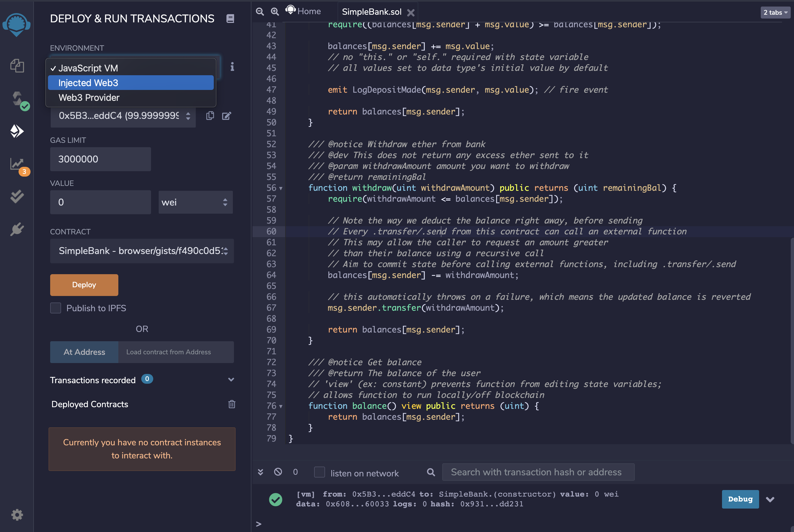Open environment documentation via info icon
794x532 pixels.
point(233,67)
